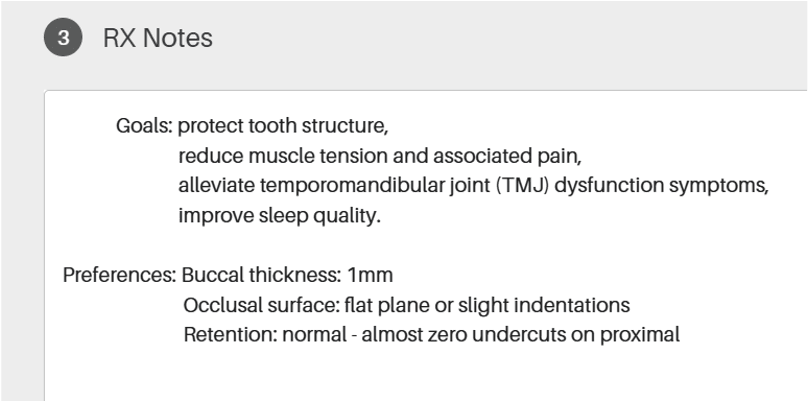Click the 'Retention: normal' preference line
Screen dimensions: 808x401
point(432,335)
